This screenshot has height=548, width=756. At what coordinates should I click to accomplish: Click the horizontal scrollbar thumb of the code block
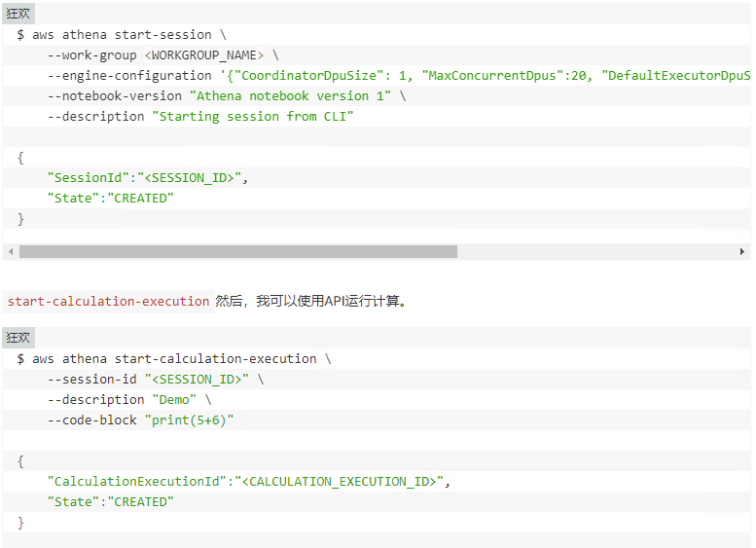click(x=237, y=251)
